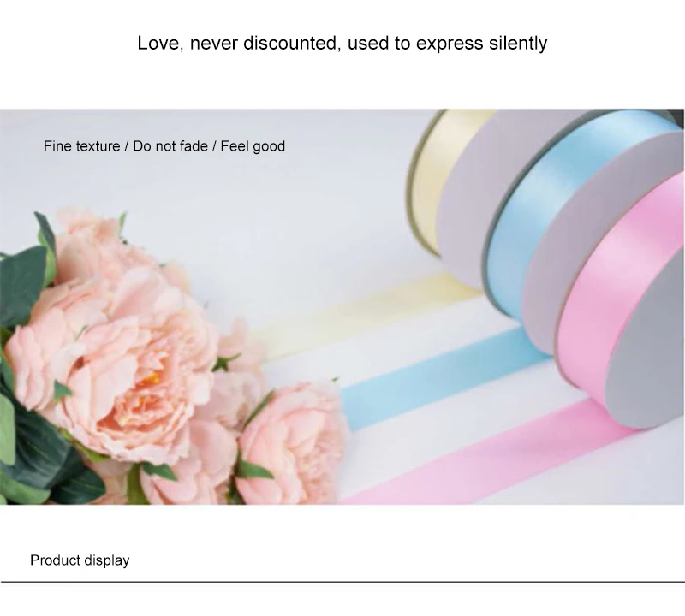Select the "Fine texture" caption text

(81, 145)
